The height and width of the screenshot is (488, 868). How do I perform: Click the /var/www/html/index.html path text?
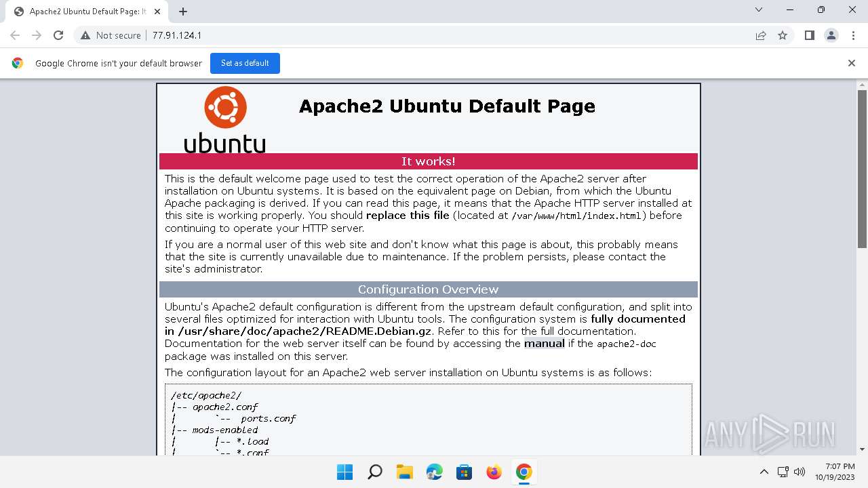[x=577, y=216]
